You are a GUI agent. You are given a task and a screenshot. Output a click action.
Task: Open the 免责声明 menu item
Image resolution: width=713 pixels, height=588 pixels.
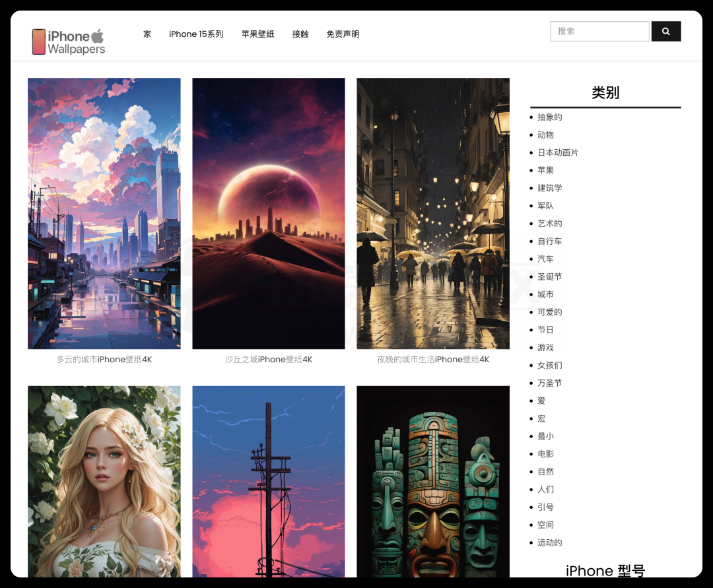point(343,34)
